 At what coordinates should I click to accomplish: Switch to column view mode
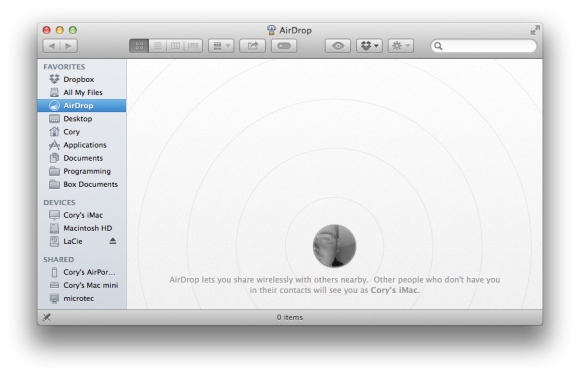(175, 46)
